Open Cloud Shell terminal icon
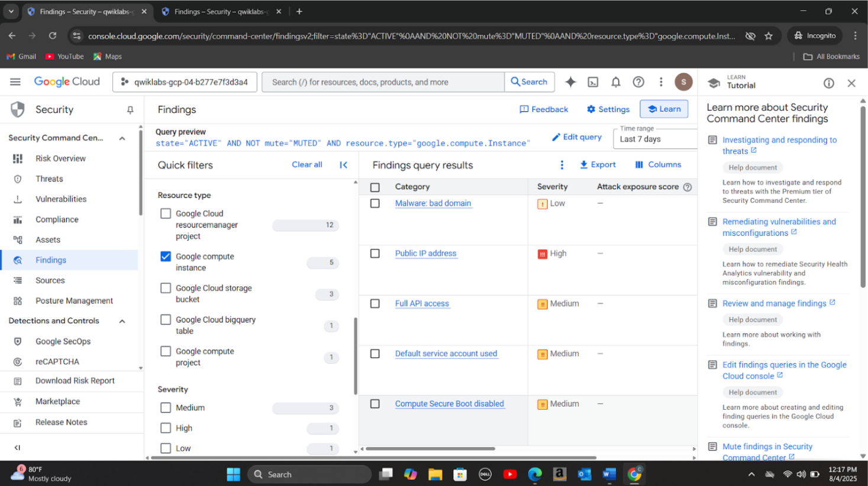 (x=593, y=82)
